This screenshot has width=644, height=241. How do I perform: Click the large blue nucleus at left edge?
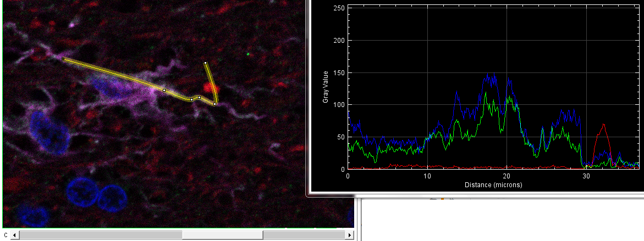[48, 132]
